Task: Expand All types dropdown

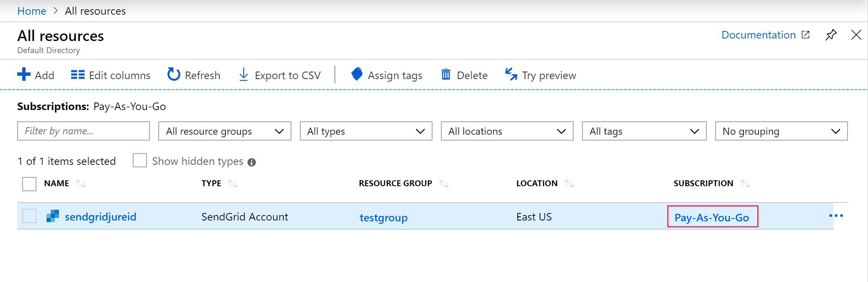Action: pos(366,131)
